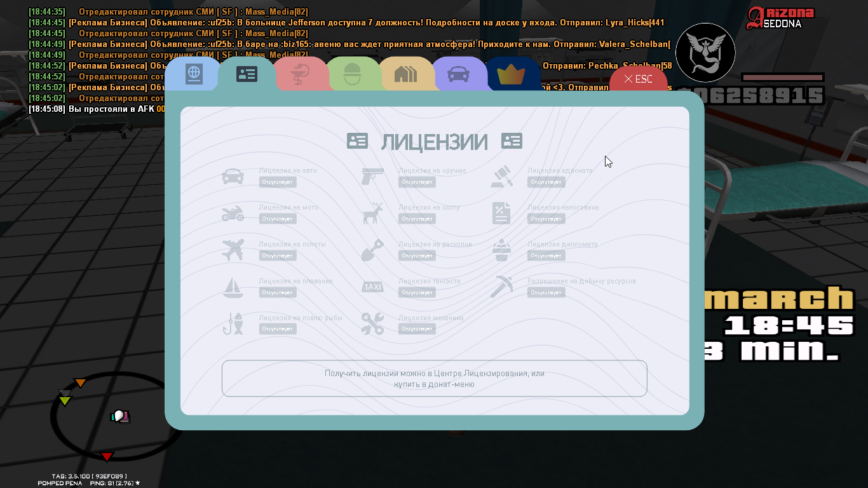Switch to the houses tab
This screenshot has height=488, width=868.
(x=405, y=74)
